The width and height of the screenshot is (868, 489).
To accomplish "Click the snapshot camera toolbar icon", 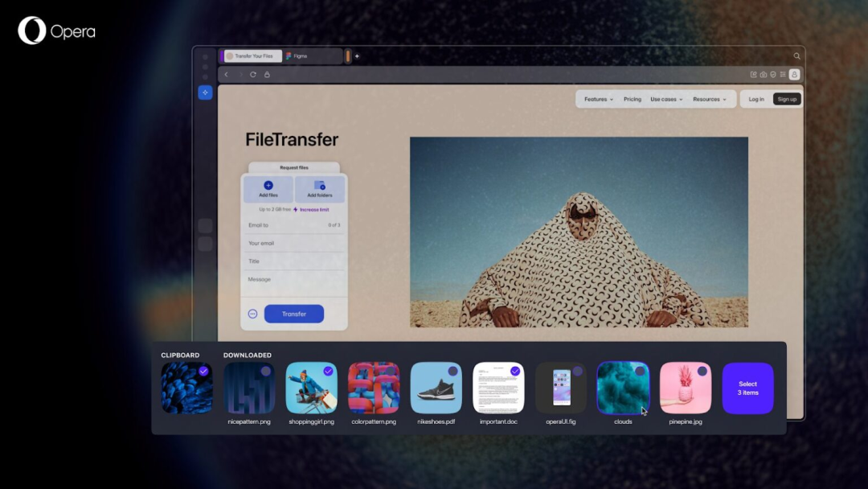I will 764,75.
